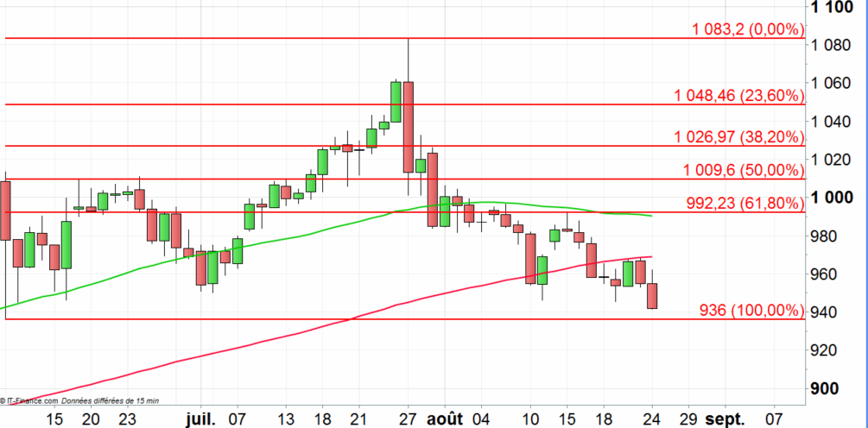Screen dimensions: 868x428
Task: Click the sept. date axis label
Action: tap(725, 418)
